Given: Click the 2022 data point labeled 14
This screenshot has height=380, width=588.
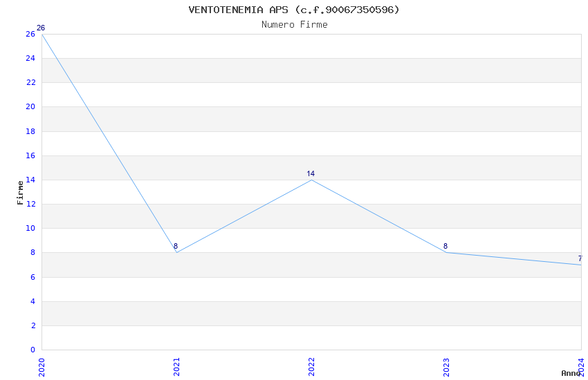Looking at the screenshot, I should point(311,180).
